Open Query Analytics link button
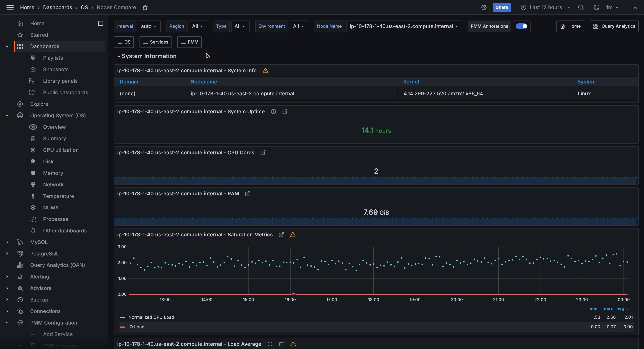This screenshot has height=349, width=644. tap(614, 26)
